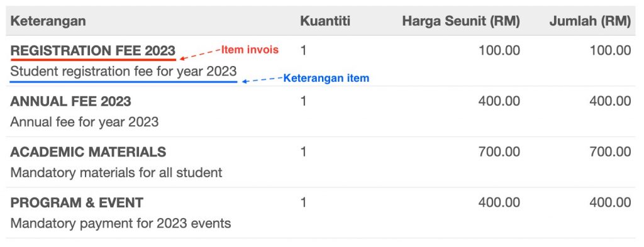Click the Jumlah (RM) column header
Screen dimensions: 644x247
tap(590, 21)
